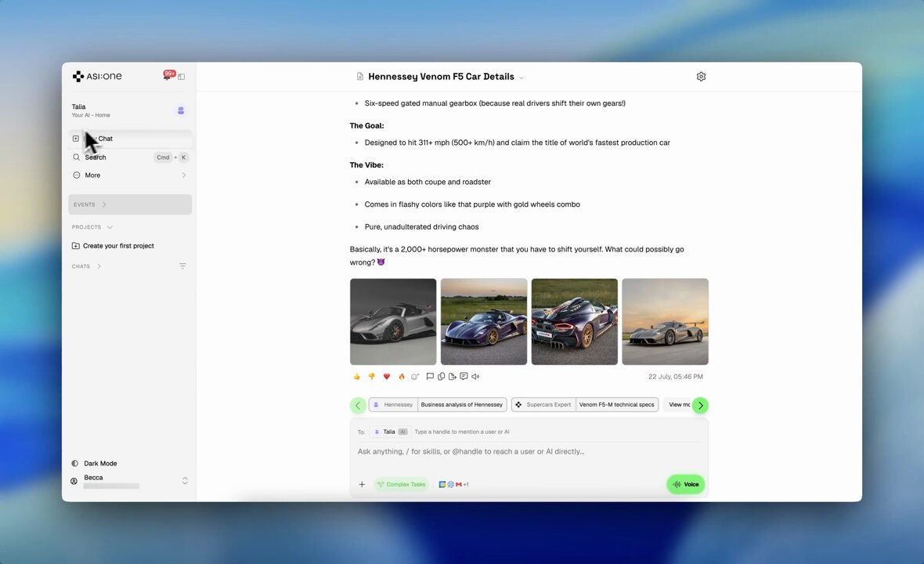Viewport: 924px width, 564px height.
Task: Open the chat settings gear icon
Action: tap(702, 77)
